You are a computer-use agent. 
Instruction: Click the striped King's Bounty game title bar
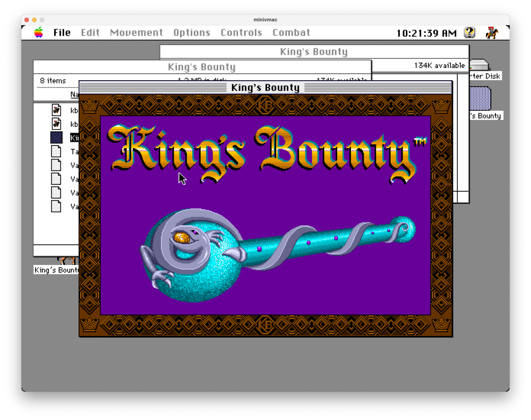pyautogui.click(x=265, y=88)
